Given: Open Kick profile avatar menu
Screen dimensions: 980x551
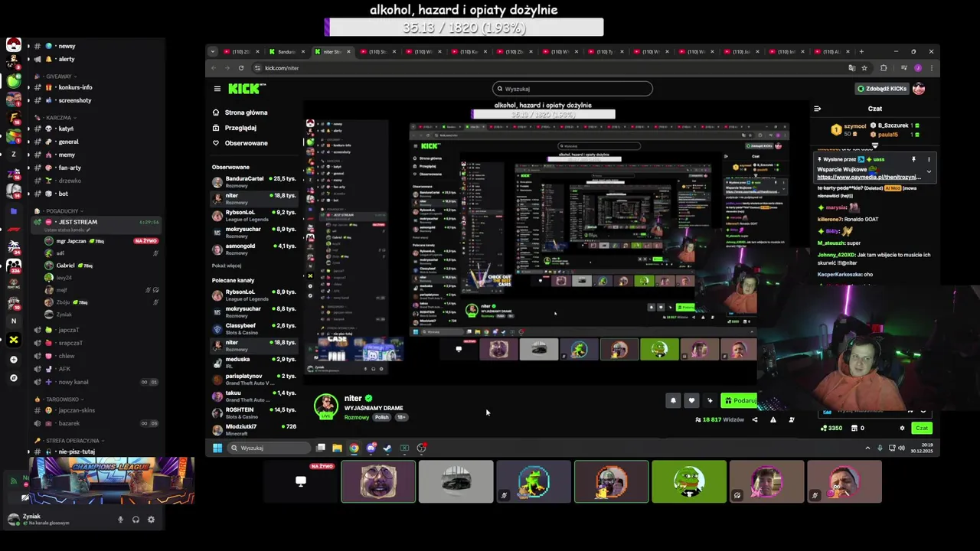Looking at the screenshot, I should click(x=919, y=89).
